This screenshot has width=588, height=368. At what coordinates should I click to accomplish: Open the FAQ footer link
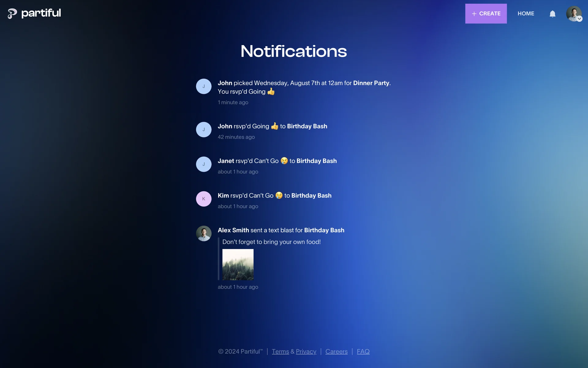pyautogui.click(x=363, y=351)
